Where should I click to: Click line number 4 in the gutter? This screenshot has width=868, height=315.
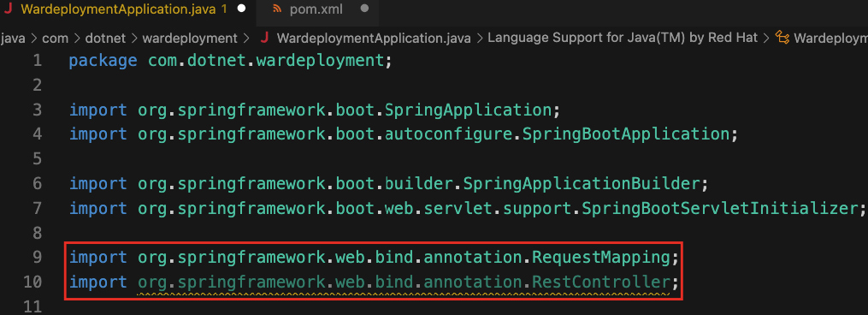[x=37, y=134]
